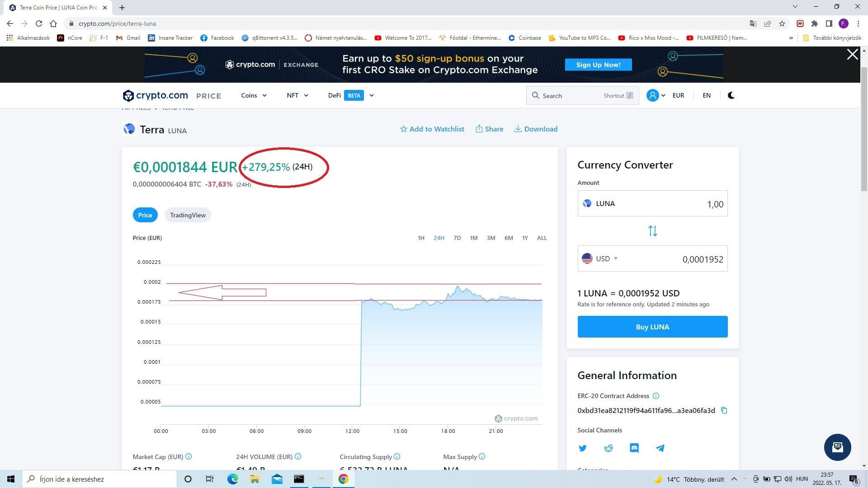Show info about ERC-20 Contract Address
The image size is (868, 488).
click(656, 396)
